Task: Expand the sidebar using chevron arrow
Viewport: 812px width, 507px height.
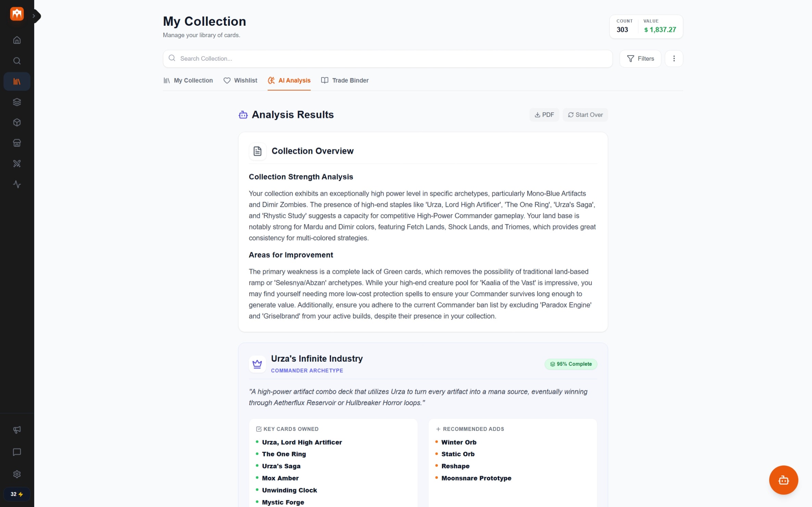Action: pos(35,16)
